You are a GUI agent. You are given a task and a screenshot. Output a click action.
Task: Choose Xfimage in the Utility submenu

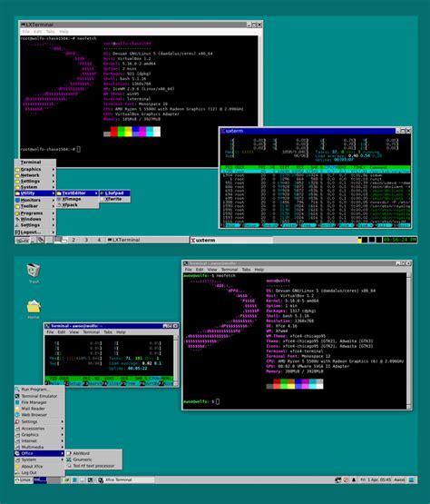77,199
